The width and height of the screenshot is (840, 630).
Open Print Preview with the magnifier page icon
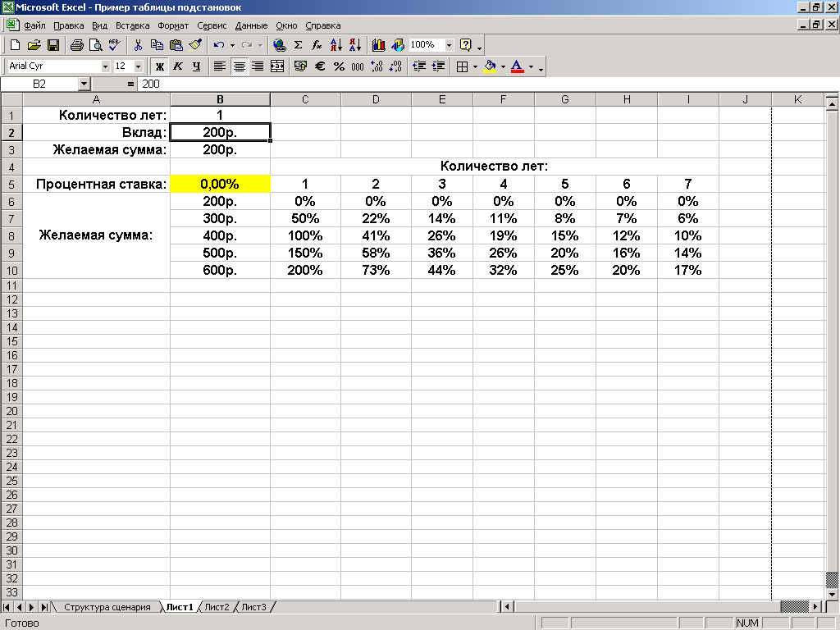coord(95,45)
